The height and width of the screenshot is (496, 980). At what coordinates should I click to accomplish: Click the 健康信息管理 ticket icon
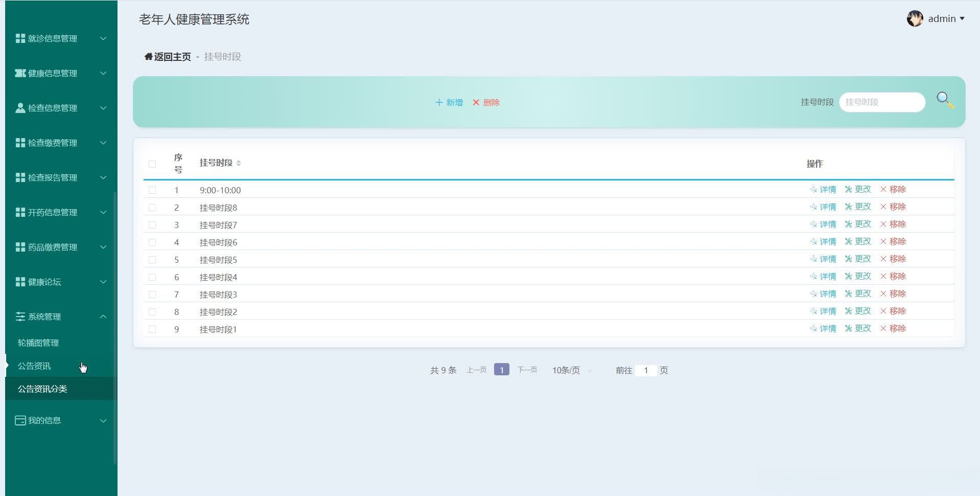(x=20, y=73)
